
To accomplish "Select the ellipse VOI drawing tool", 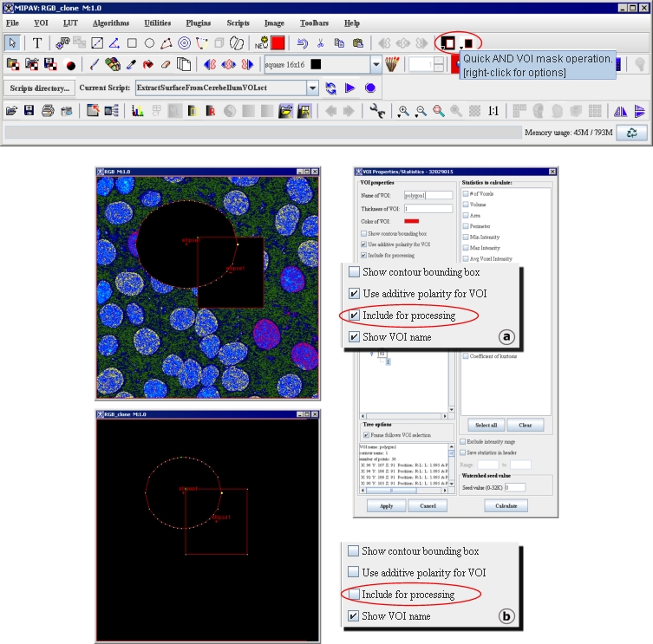I will coord(149,42).
